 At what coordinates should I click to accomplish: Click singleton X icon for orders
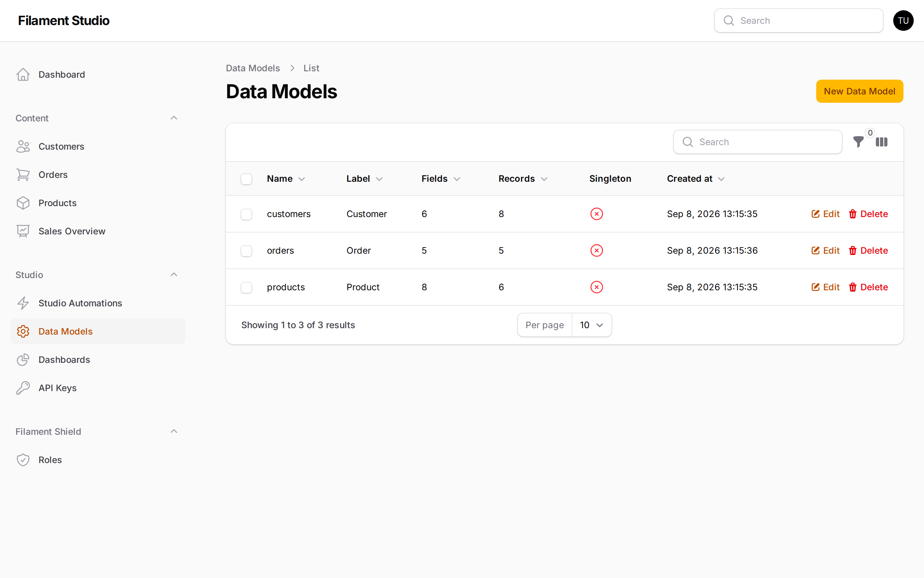(x=596, y=251)
